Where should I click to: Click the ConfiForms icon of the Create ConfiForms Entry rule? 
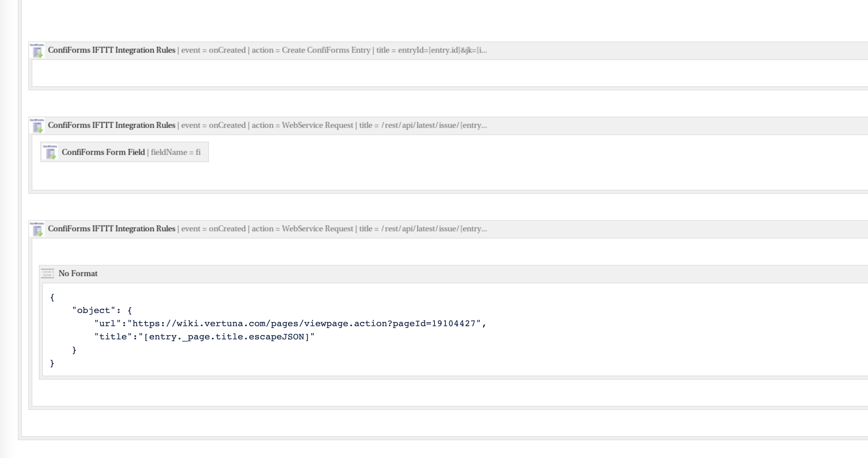[37, 50]
